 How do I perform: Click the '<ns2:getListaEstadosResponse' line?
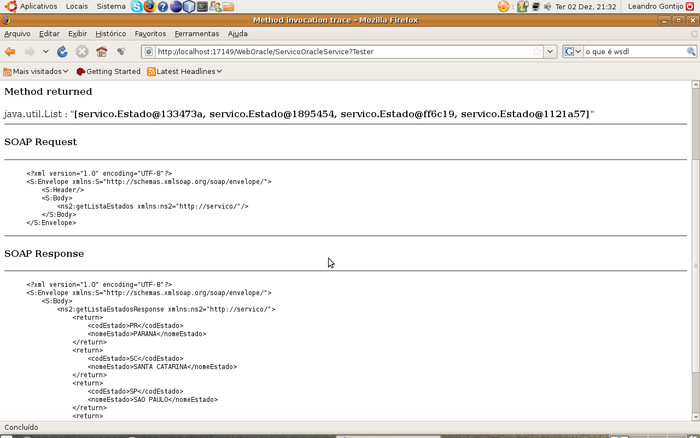(166, 309)
